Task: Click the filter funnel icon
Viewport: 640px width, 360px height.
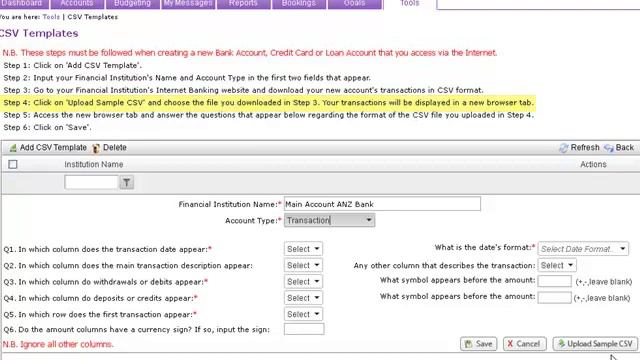Action: coord(127,182)
